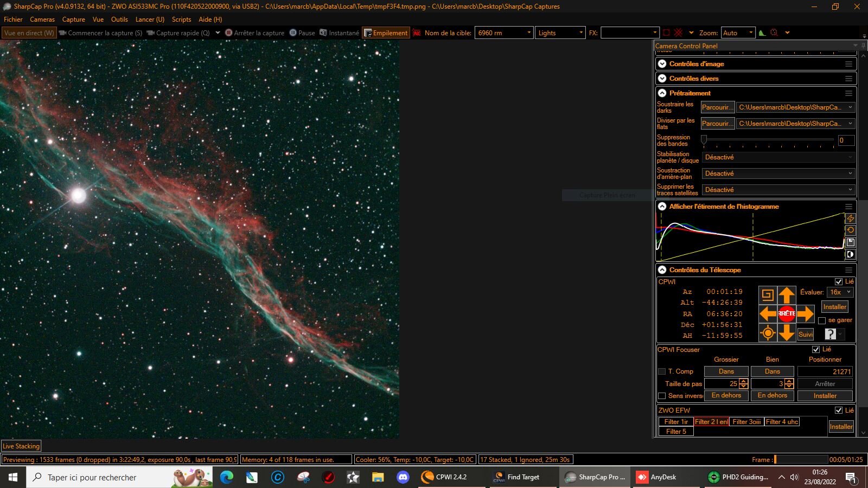Increase the Grossier step size with the up spinner
The image size is (868, 488).
pyautogui.click(x=744, y=381)
